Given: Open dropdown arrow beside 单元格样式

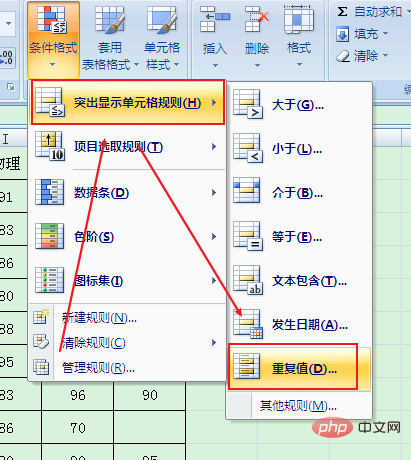Looking at the screenshot, I should point(176,64).
